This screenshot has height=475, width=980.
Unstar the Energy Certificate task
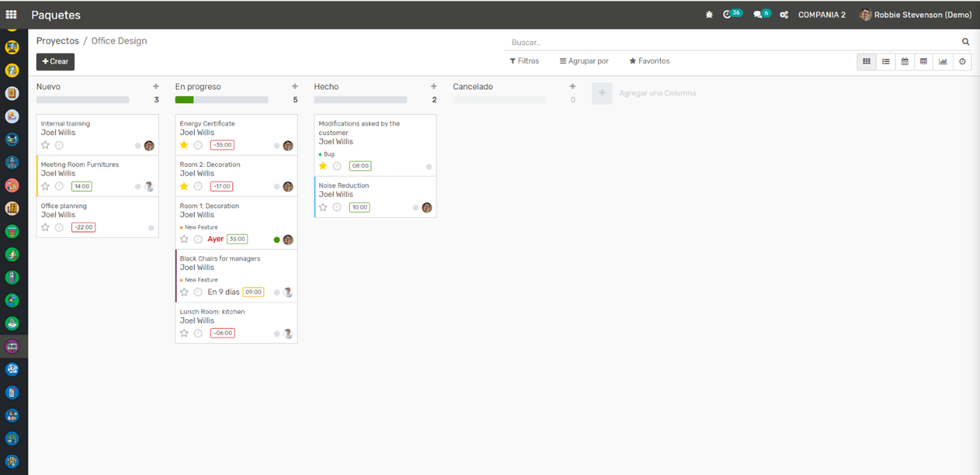pos(184,145)
